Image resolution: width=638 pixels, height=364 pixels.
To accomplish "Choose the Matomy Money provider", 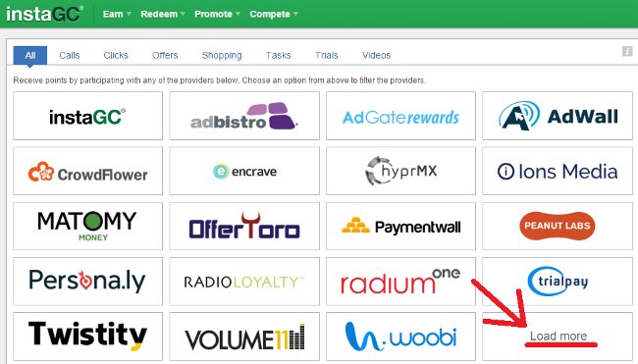I will click(88, 226).
